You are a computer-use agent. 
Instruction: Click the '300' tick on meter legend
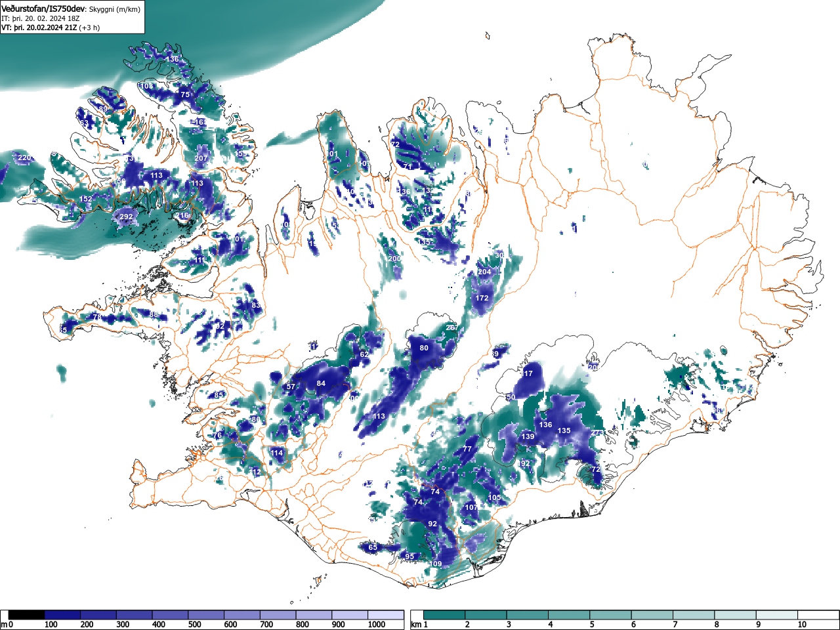coord(123,625)
